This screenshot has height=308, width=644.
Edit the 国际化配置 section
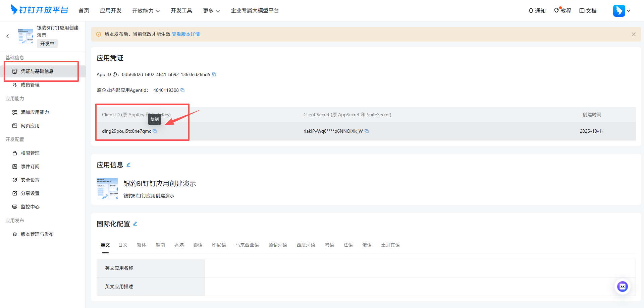135,224
